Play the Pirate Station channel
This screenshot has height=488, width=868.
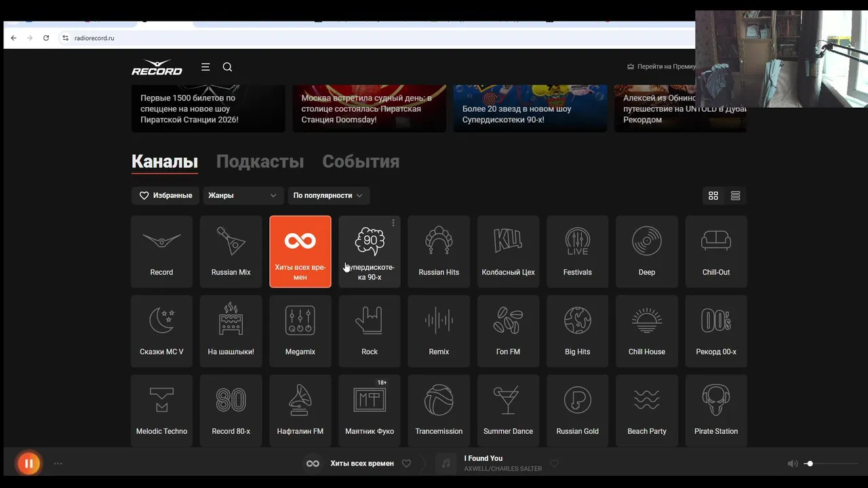(716, 410)
